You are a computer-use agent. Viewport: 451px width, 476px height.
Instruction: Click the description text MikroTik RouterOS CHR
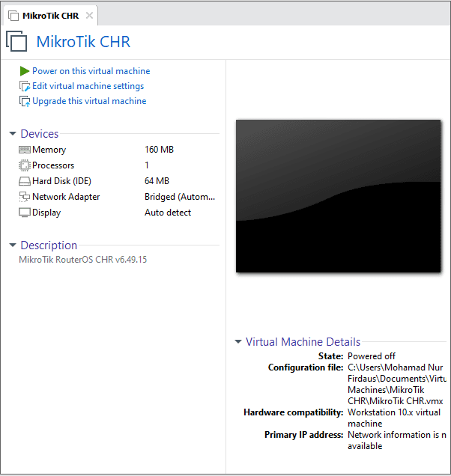pos(82,260)
